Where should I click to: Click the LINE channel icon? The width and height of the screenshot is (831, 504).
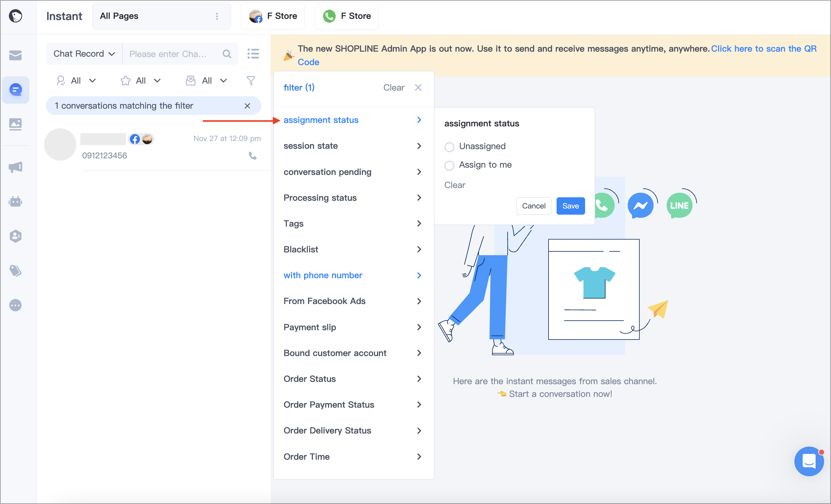pos(680,205)
